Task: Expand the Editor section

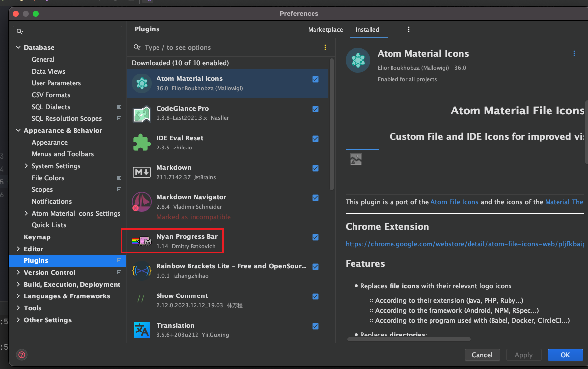Action: [x=18, y=249]
